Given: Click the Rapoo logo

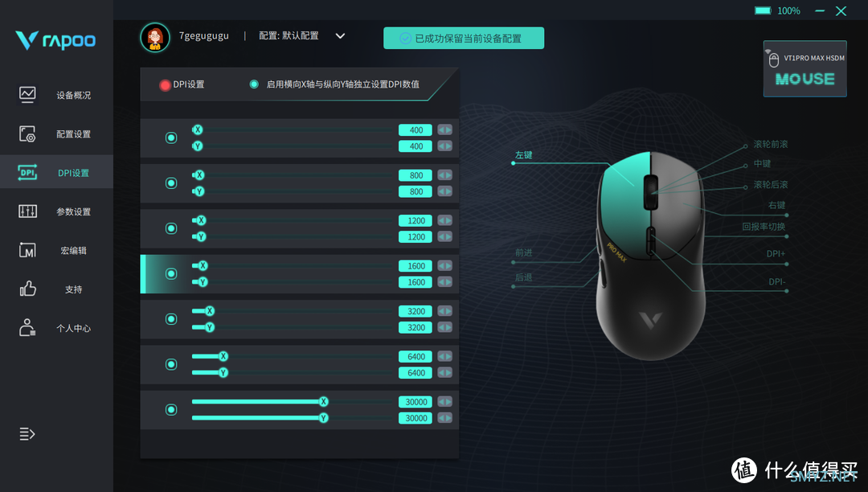Looking at the screenshot, I should (x=55, y=40).
